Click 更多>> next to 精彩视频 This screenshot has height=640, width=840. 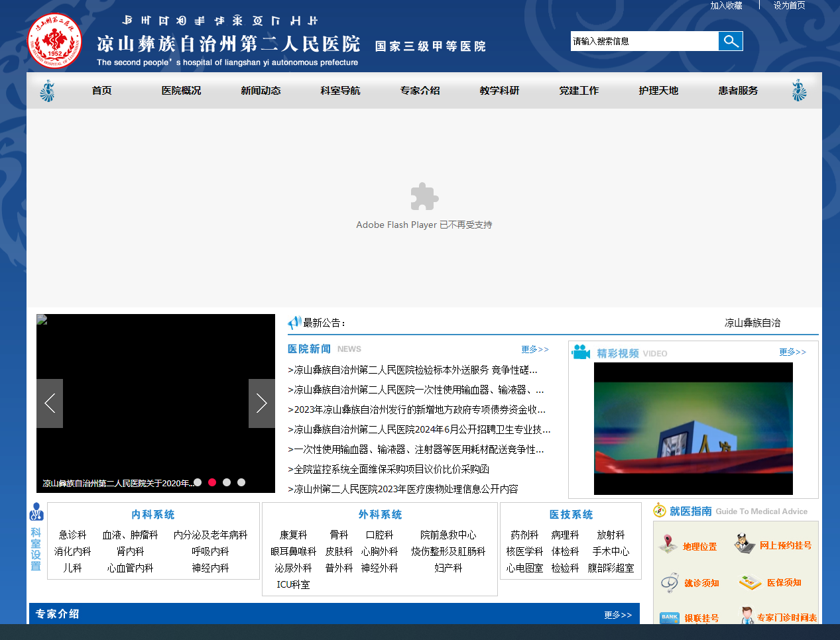[793, 352]
